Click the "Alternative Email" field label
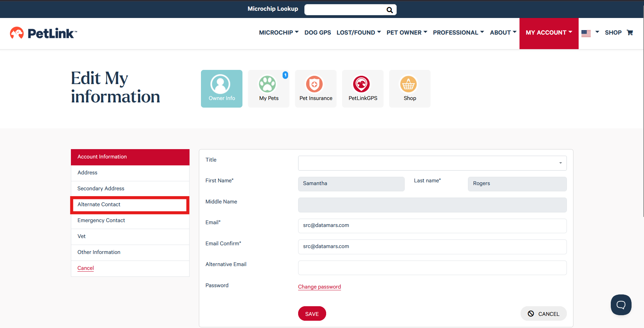 click(x=226, y=264)
